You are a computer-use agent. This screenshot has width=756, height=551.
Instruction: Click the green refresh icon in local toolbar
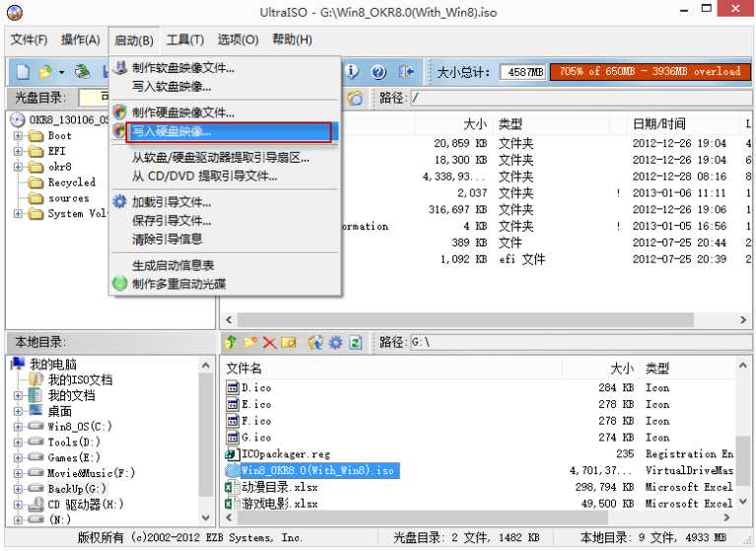356,342
